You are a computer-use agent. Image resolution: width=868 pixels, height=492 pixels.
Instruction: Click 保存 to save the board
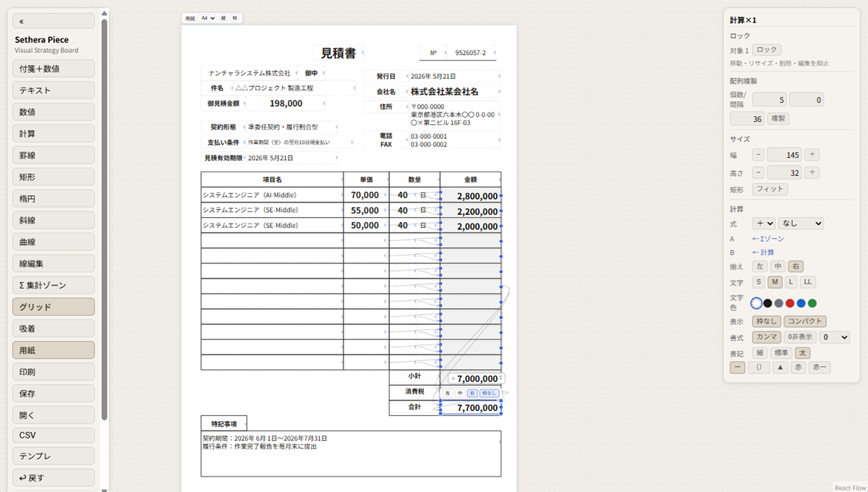pos(54,394)
